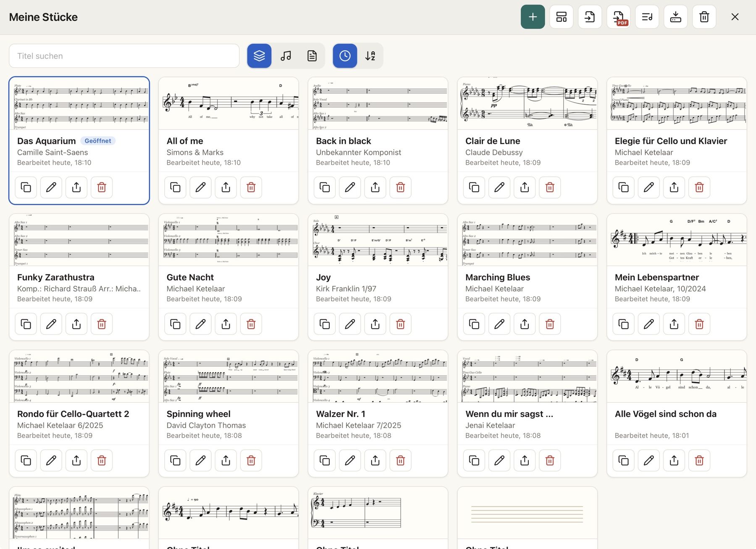Image resolution: width=756 pixels, height=549 pixels.
Task: Add a new piece with plus button
Action: point(533,17)
